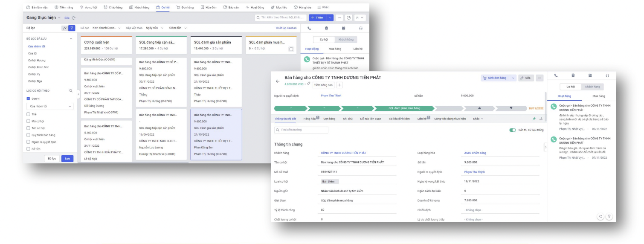Open the "Ngày sửa" sort-by dropdown
This screenshot has width=644, height=244.
click(x=154, y=28)
